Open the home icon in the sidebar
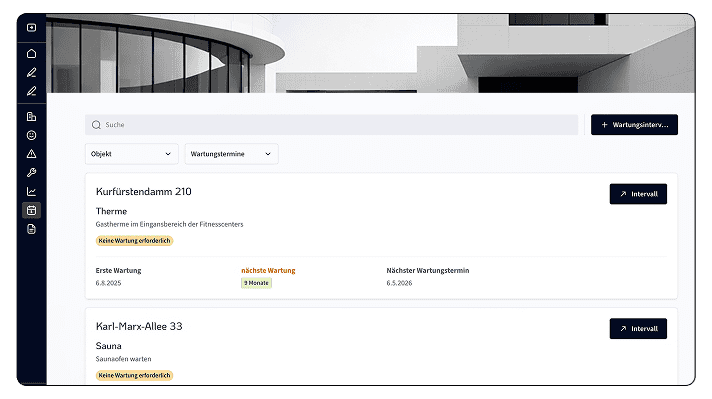Screen dimensions: 712x399 [x=31, y=54]
